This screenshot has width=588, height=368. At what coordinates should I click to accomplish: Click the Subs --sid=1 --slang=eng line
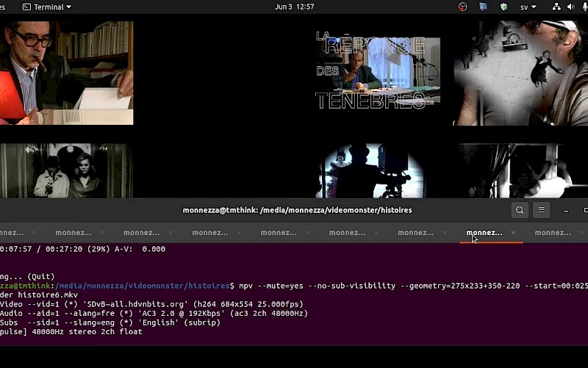point(110,322)
